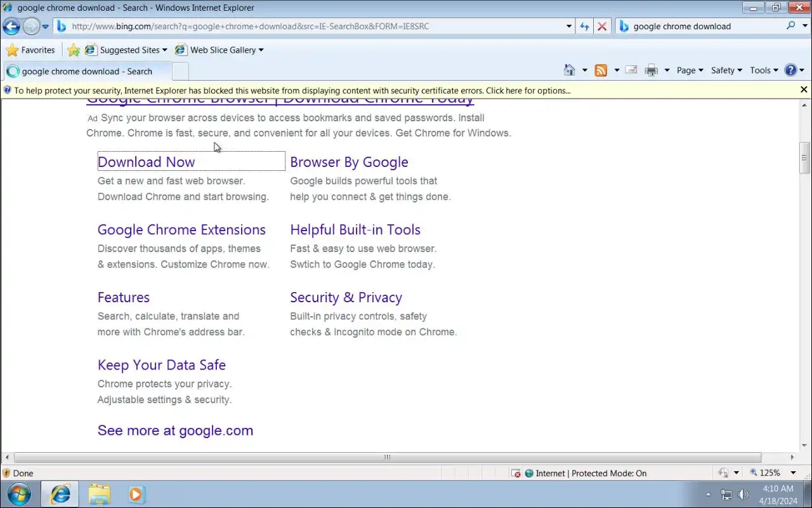The height and width of the screenshot is (508, 812).
Task: Click the Print toolbar icon
Action: [x=652, y=70]
